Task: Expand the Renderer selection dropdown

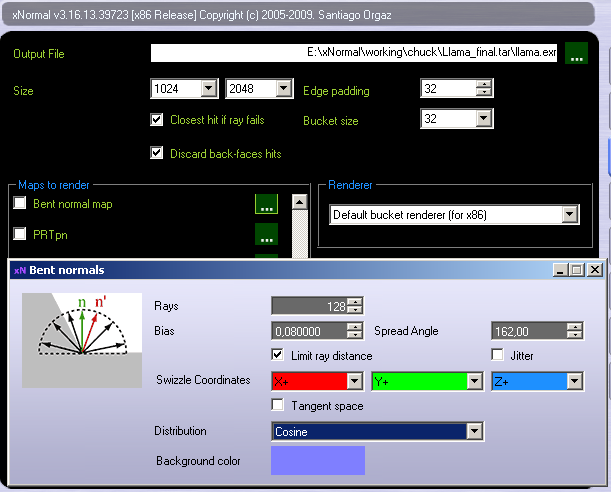Action: tap(569, 214)
